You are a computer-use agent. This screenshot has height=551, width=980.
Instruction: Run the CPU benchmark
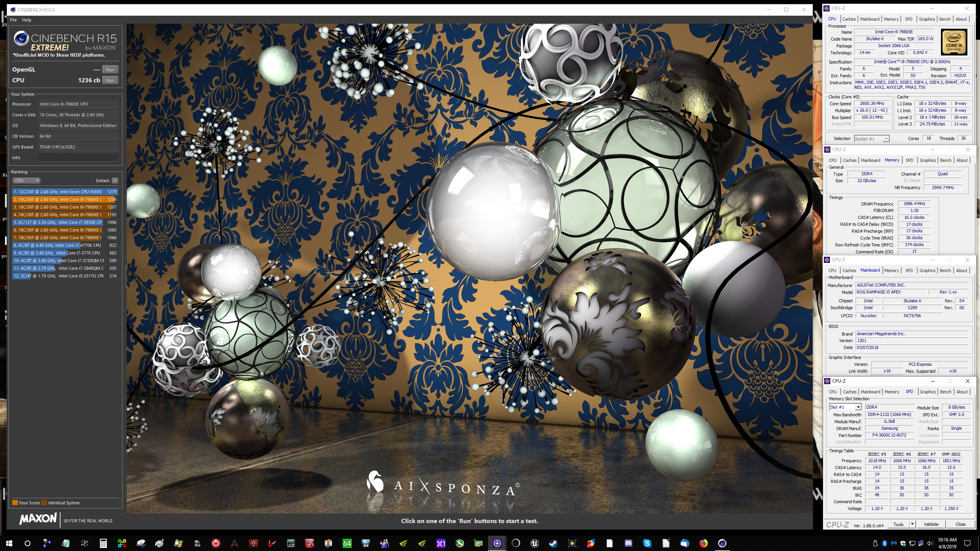coord(110,80)
